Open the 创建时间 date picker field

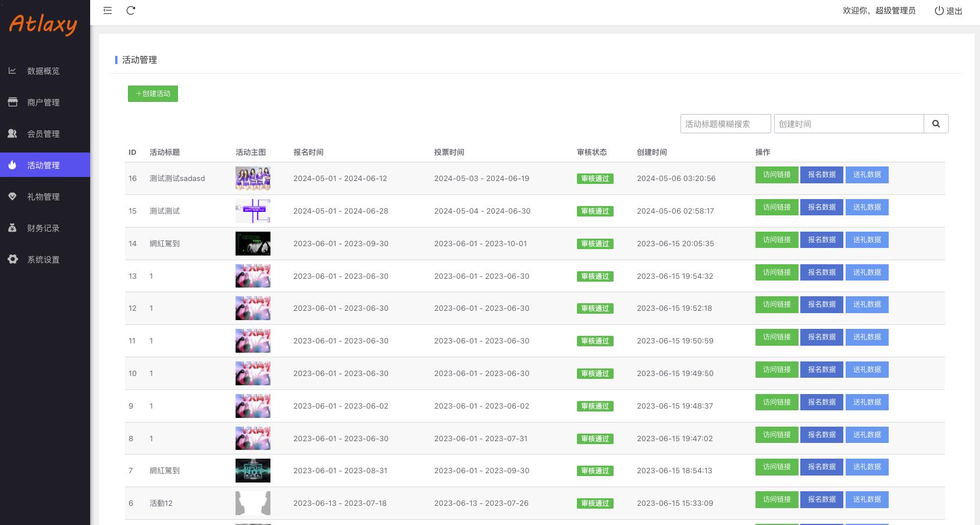pos(849,123)
